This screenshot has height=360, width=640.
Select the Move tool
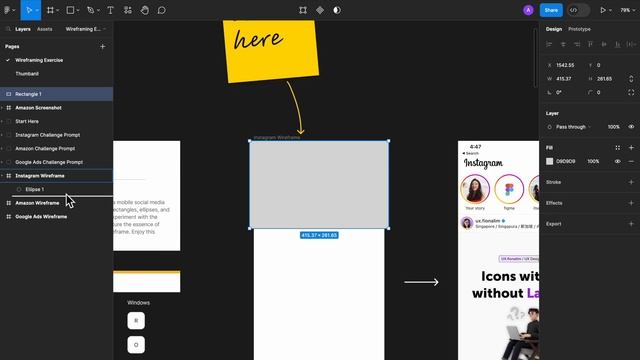pos(29,10)
